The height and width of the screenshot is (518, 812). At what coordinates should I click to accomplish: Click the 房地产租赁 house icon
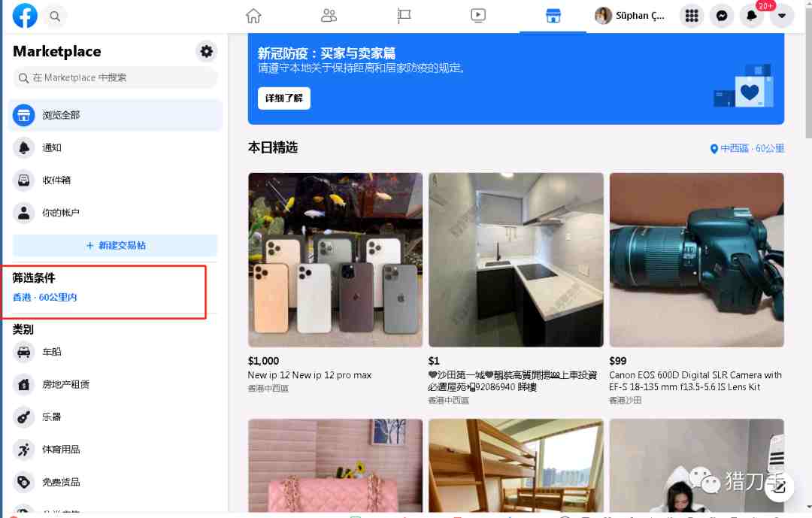[24, 384]
